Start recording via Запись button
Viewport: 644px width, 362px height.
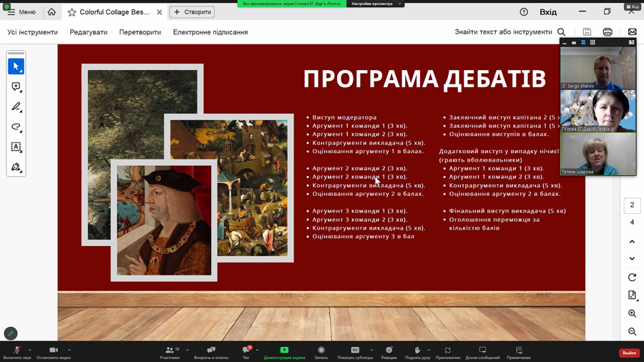tap(321, 353)
